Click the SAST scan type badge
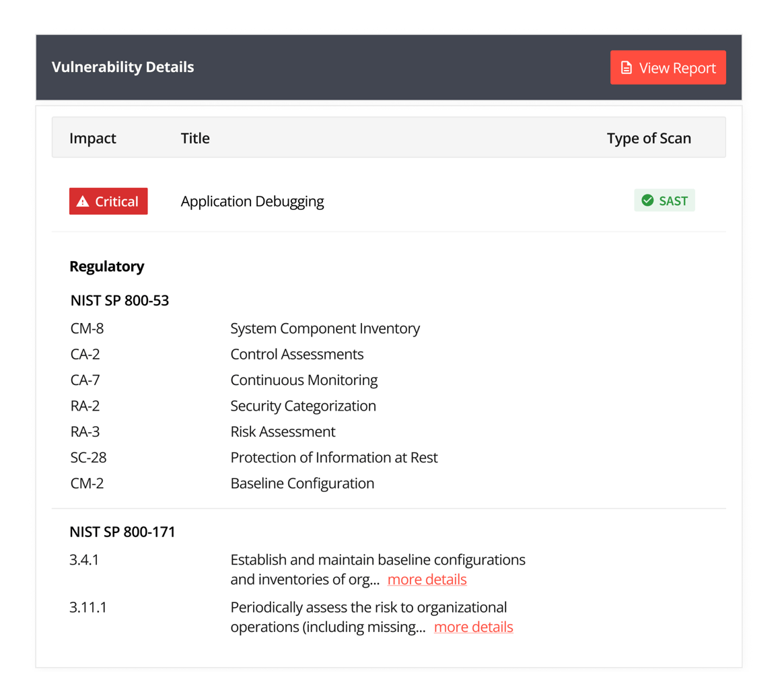 pos(665,200)
